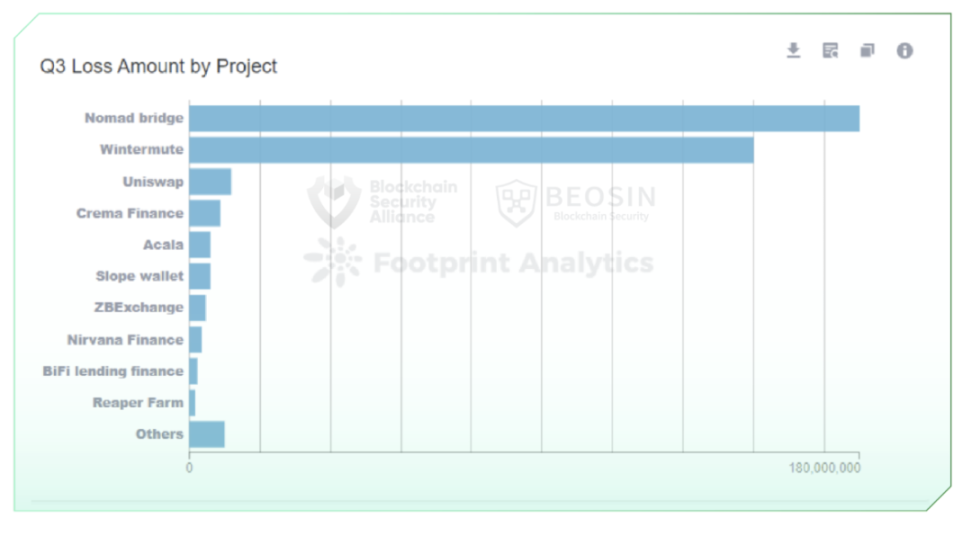
Task: Click the 180,000,000 axis value
Action: [824, 468]
